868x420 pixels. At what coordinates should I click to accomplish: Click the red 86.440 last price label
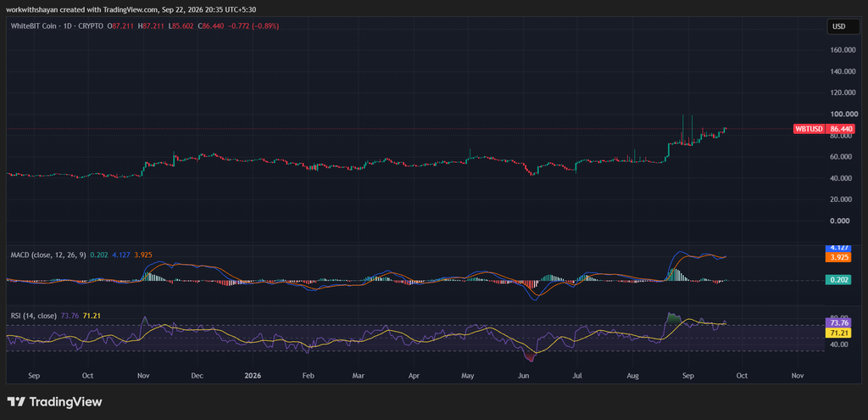point(842,129)
